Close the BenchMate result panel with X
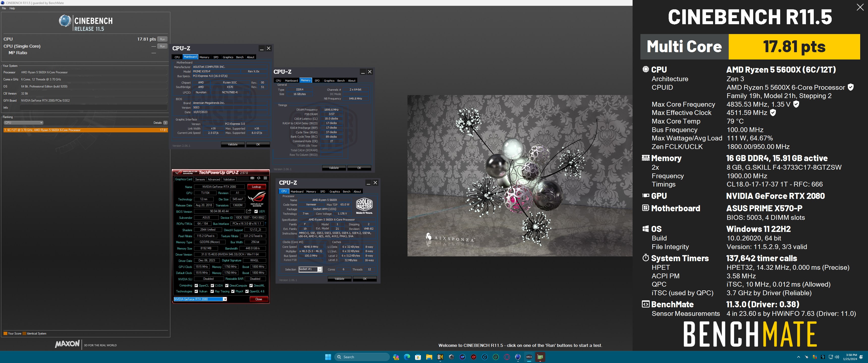This screenshot has height=363, width=868. 860,7
